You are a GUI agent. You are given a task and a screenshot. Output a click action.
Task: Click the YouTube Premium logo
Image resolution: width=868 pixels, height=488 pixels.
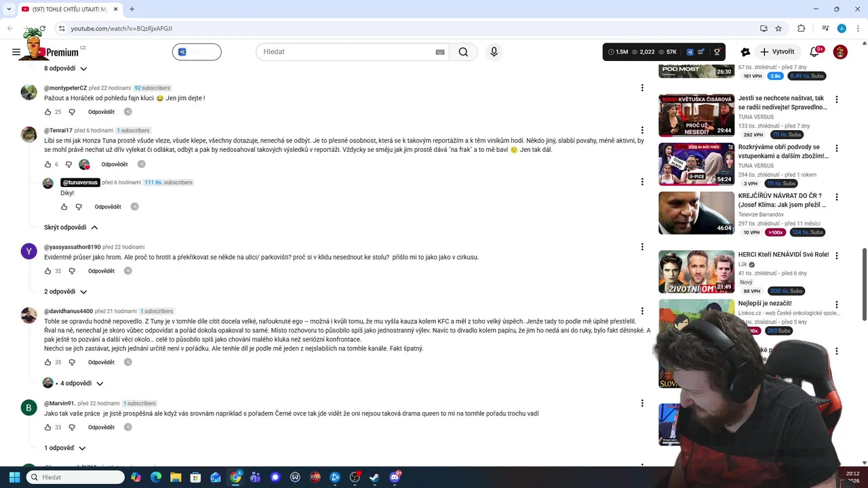(60, 52)
